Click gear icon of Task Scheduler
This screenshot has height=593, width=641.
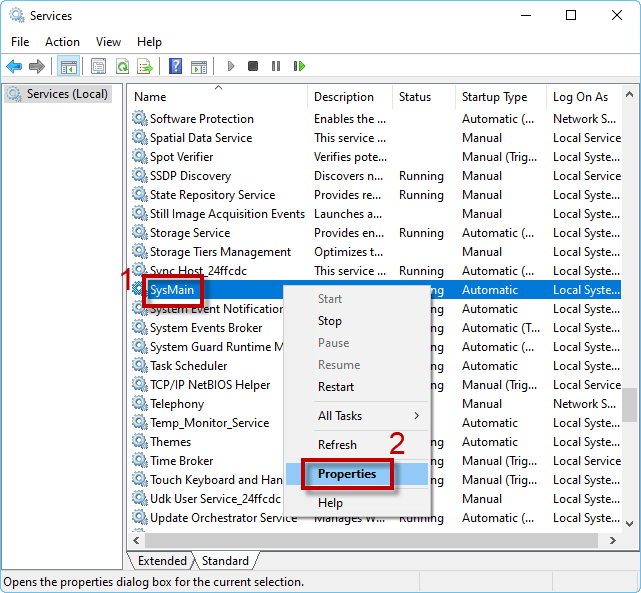point(140,365)
